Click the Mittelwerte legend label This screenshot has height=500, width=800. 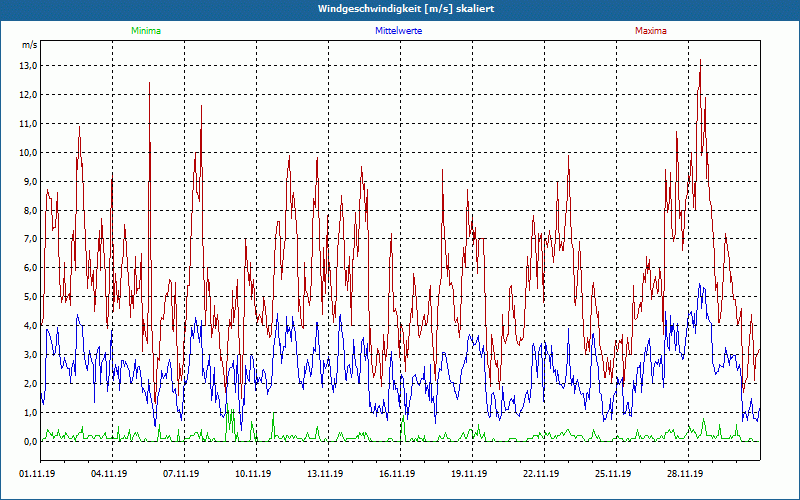[x=398, y=31]
